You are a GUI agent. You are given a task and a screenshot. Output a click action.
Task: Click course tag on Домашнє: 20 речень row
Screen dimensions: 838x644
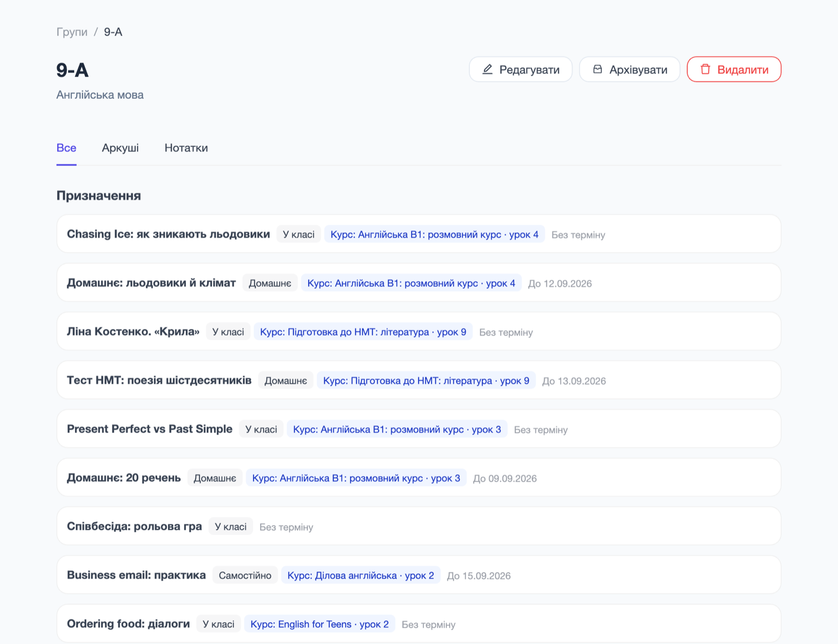(356, 478)
